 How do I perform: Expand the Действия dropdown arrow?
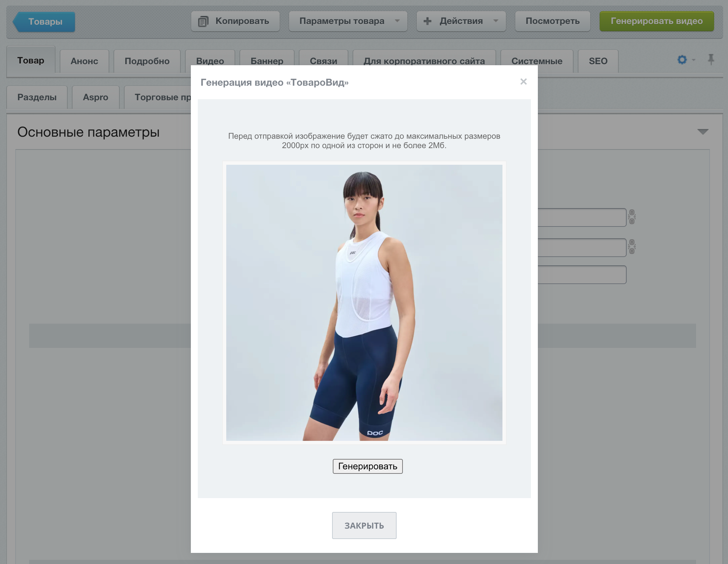pyautogui.click(x=496, y=21)
